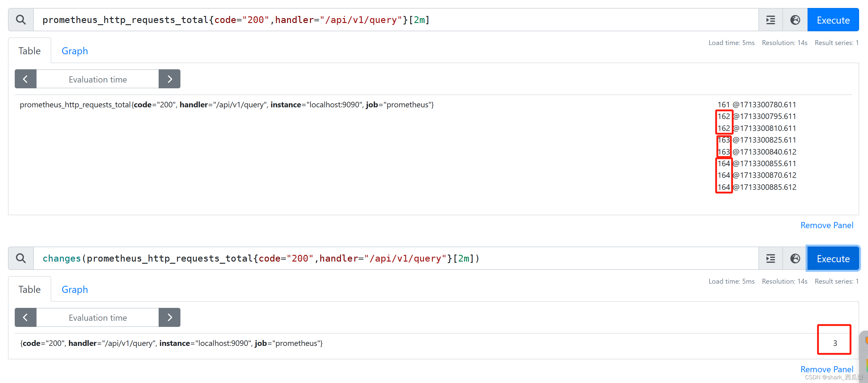Click the sample at timestamp @1713300870.612
Screen dimensions: 868x383
(x=756, y=175)
